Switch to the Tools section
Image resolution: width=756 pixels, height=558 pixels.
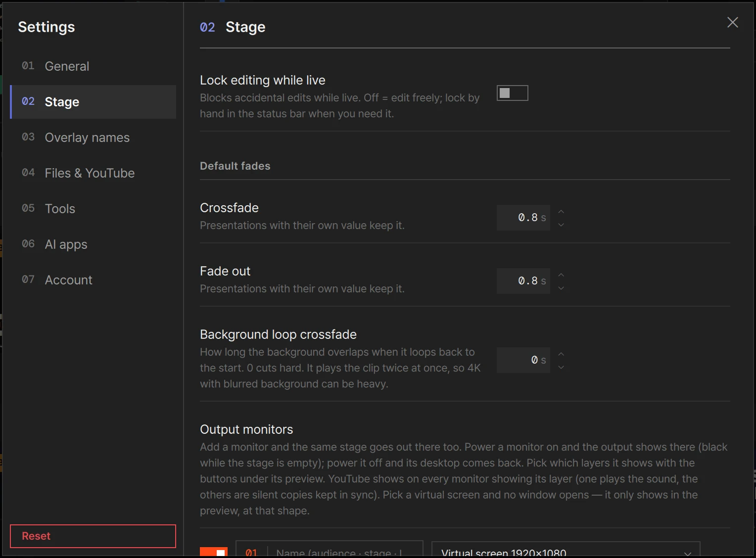[x=93, y=209]
